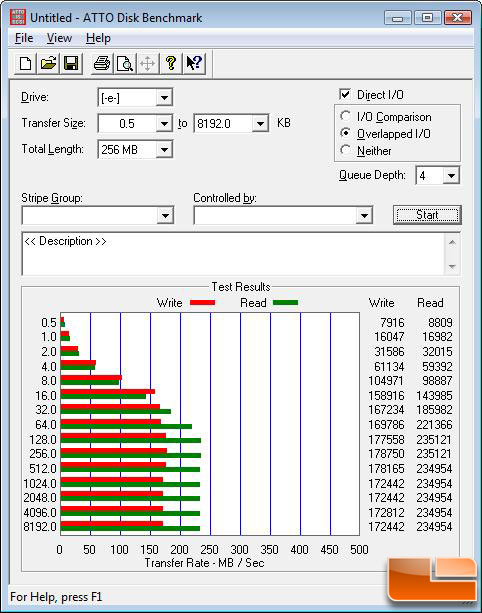
Task: Open the View menu
Action: [x=59, y=38]
